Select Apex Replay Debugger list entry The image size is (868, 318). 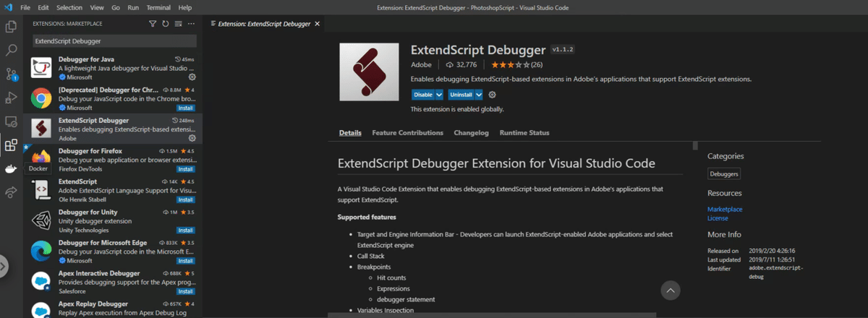point(113,309)
